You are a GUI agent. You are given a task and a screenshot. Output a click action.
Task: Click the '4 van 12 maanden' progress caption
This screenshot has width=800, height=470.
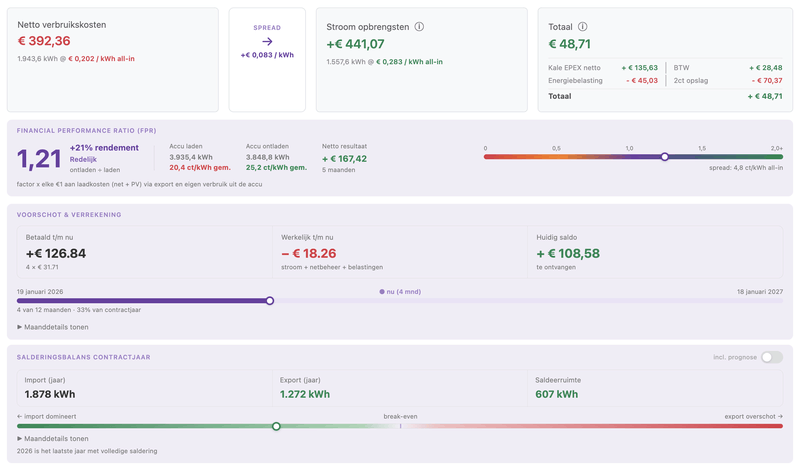[x=79, y=310]
